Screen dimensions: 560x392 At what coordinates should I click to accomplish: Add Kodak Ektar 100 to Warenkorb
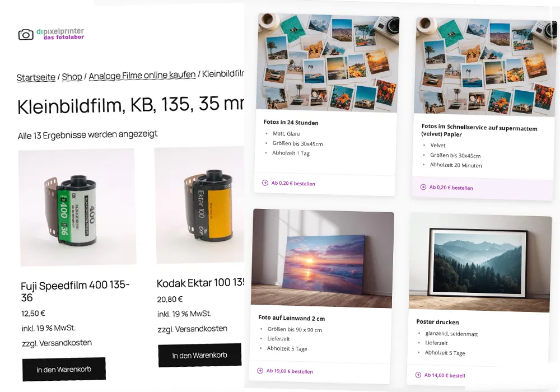pyautogui.click(x=200, y=355)
